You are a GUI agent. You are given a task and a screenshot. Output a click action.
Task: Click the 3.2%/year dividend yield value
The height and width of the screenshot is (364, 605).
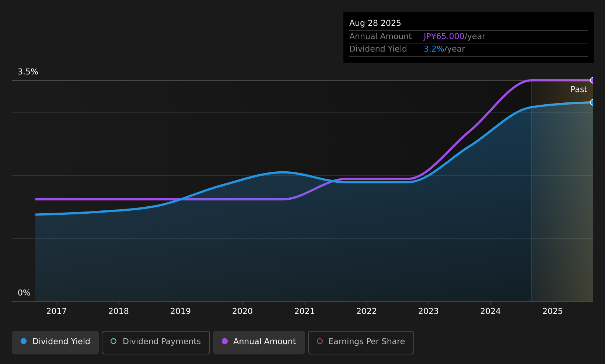[444, 49]
